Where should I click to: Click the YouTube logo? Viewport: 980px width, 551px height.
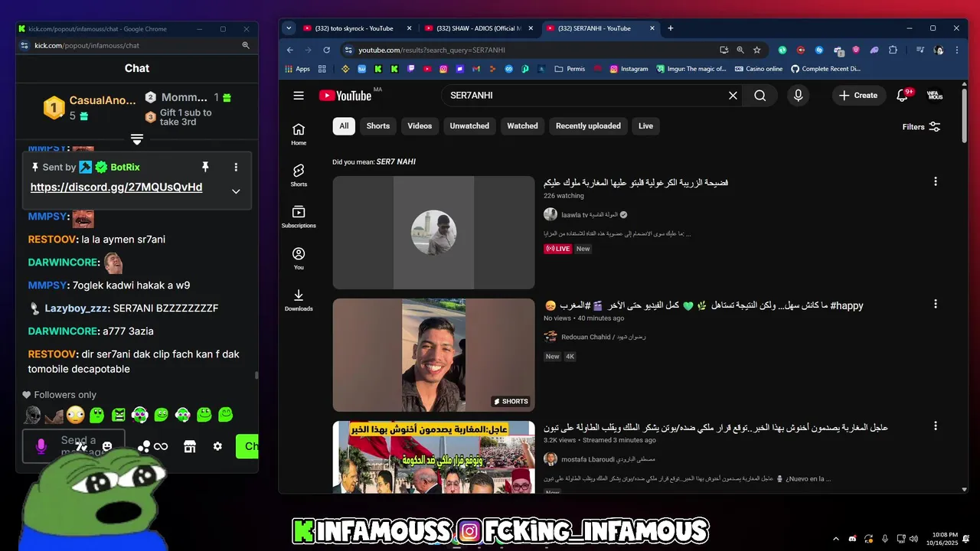tap(345, 96)
